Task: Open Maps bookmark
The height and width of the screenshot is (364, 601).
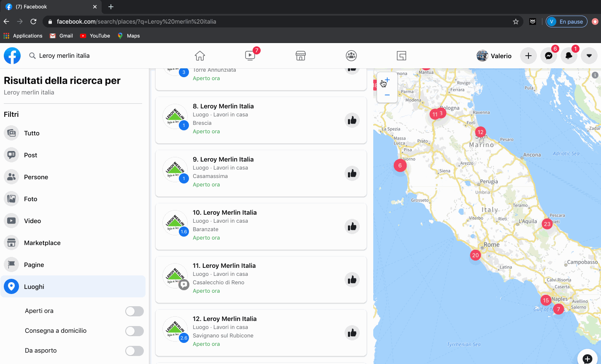Action: (129, 36)
